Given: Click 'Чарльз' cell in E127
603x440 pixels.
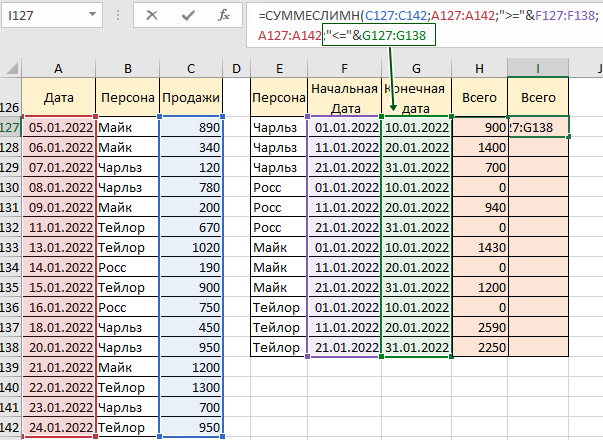Looking at the screenshot, I should 279,127.
